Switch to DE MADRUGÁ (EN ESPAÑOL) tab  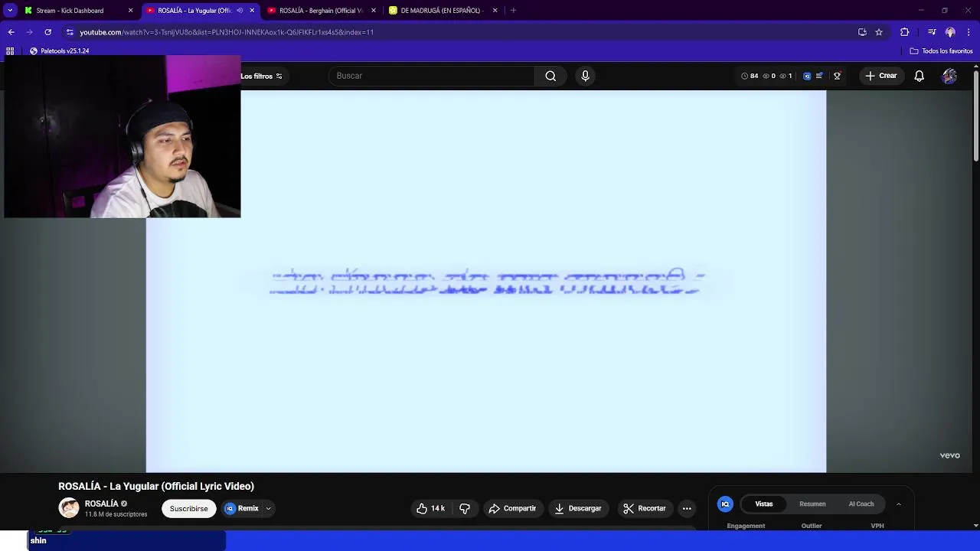pos(442,11)
